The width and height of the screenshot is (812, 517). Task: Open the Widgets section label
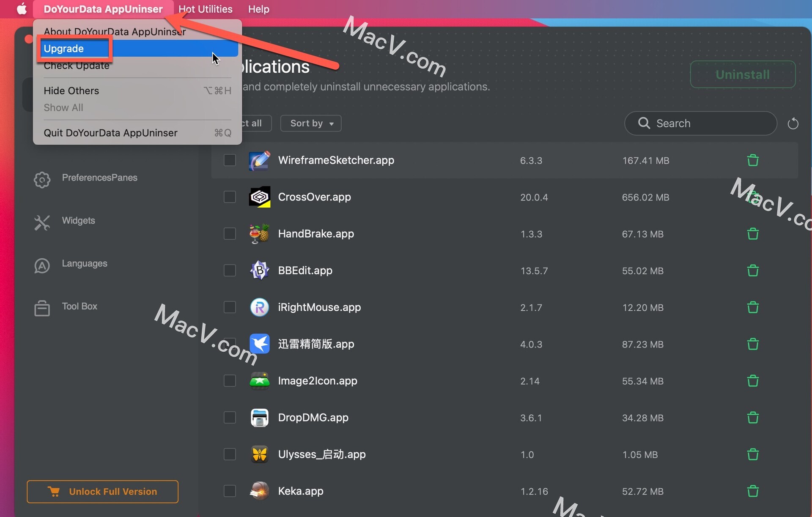[x=78, y=221]
